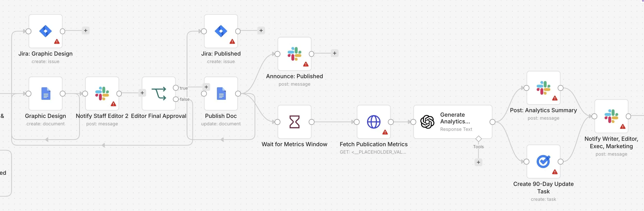Click the Tools diamond connector on Generate Analytics

pyautogui.click(x=478, y=139)
